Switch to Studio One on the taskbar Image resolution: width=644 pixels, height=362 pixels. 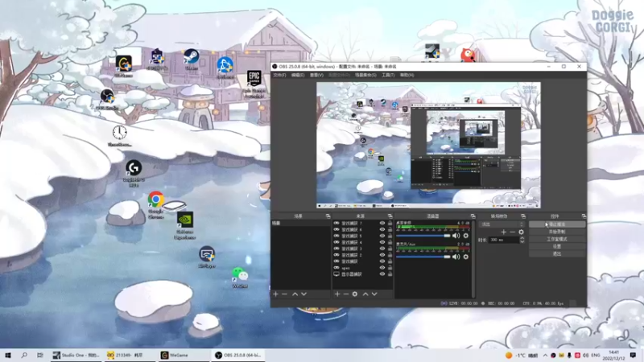pyautogui.click(x=76, y=355)
